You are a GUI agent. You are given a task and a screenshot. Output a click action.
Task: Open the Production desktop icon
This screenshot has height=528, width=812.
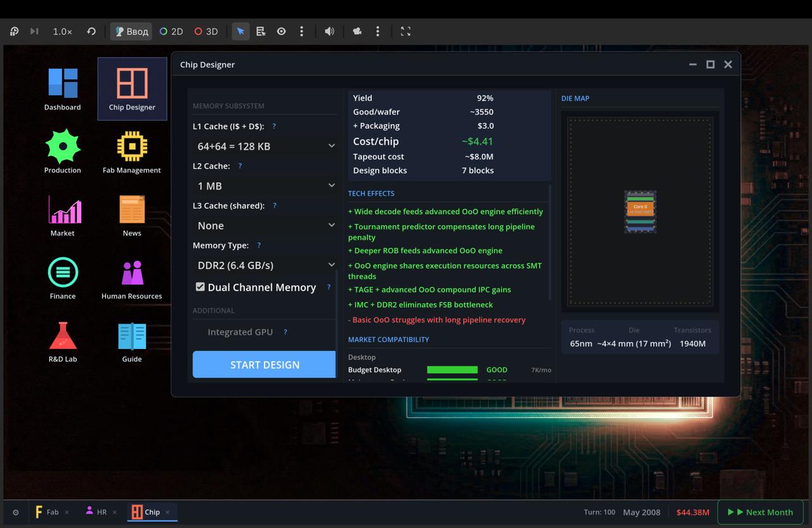[x=63, y=152]
